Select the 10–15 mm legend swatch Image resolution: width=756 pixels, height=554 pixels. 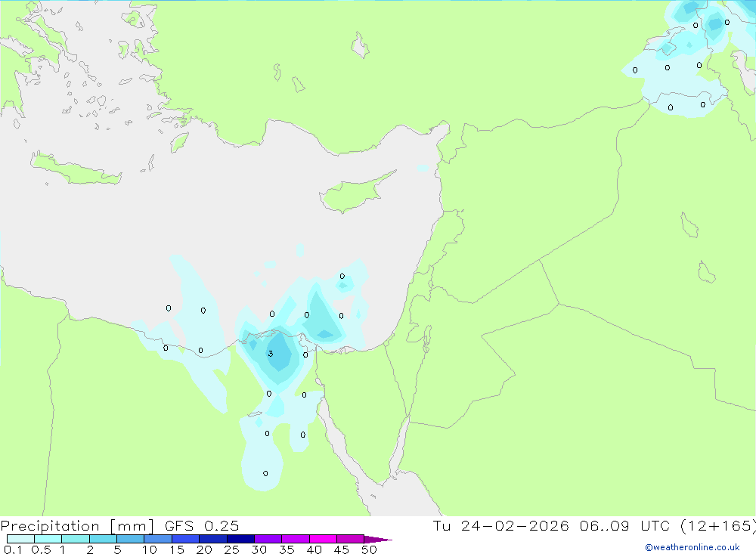click(158, 539)
